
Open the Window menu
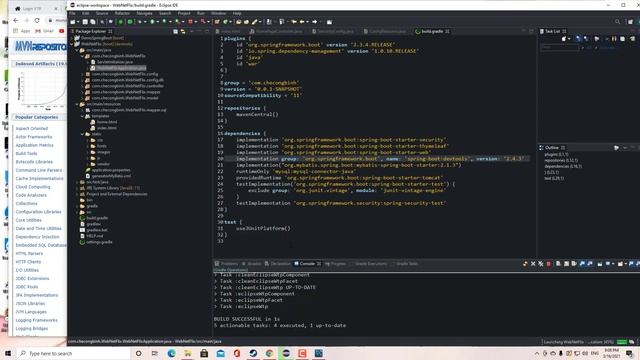click(218, 13)
